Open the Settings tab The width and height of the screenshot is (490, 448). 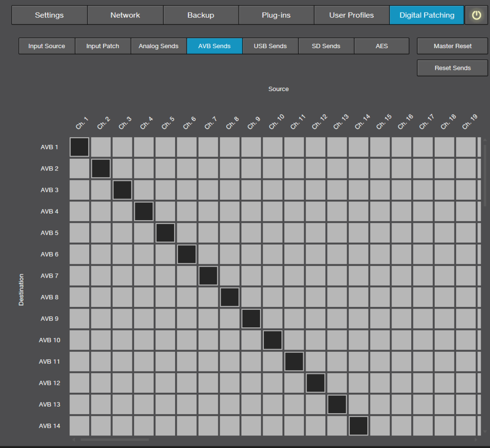tap(49, 15)
